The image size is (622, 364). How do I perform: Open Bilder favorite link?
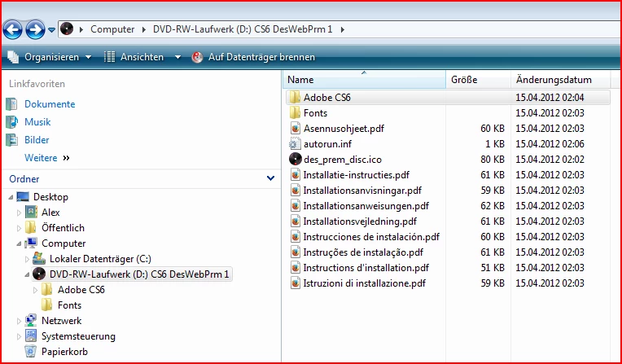pos(37,140)
